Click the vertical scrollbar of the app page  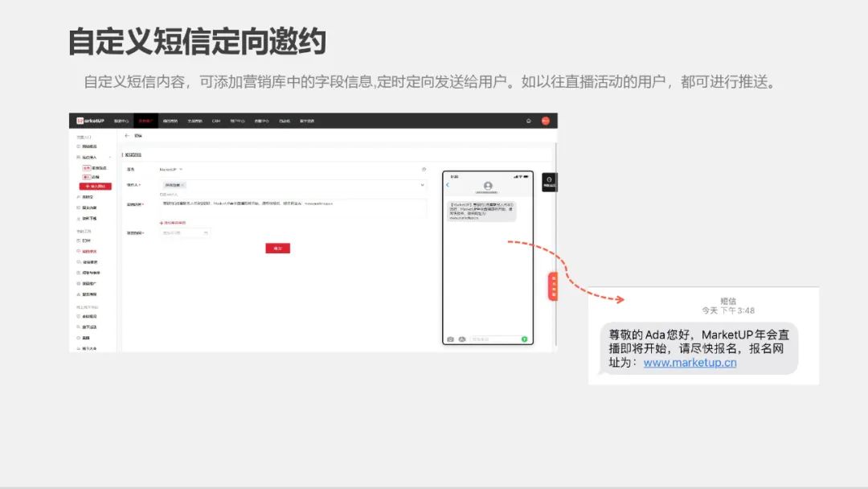point(555,244)
